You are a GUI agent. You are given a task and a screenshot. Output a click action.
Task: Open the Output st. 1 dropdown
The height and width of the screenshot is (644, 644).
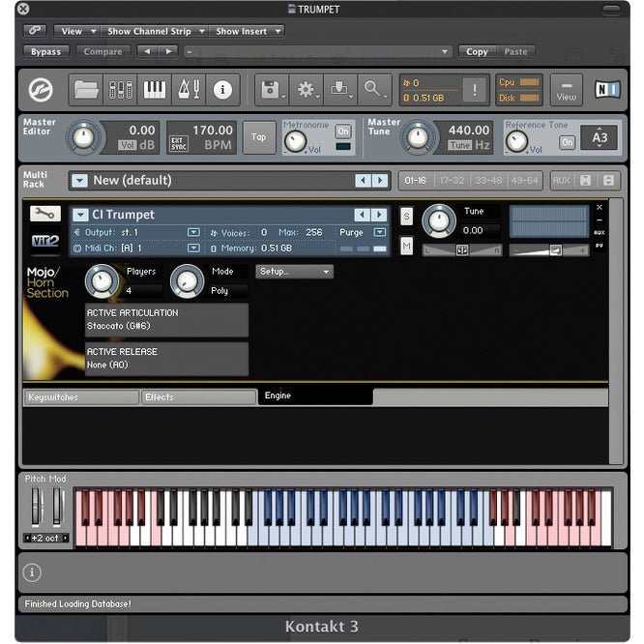[x=193, y=232]
